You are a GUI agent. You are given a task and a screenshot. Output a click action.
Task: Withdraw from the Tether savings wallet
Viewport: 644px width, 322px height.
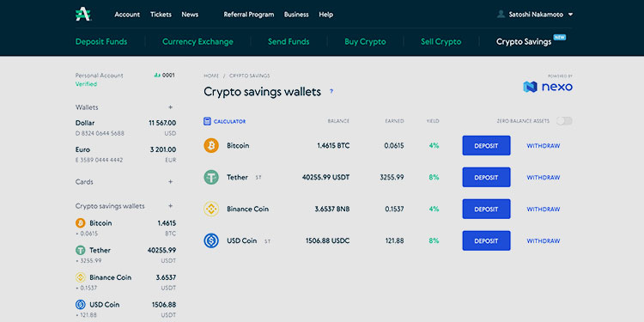(543, 178)
